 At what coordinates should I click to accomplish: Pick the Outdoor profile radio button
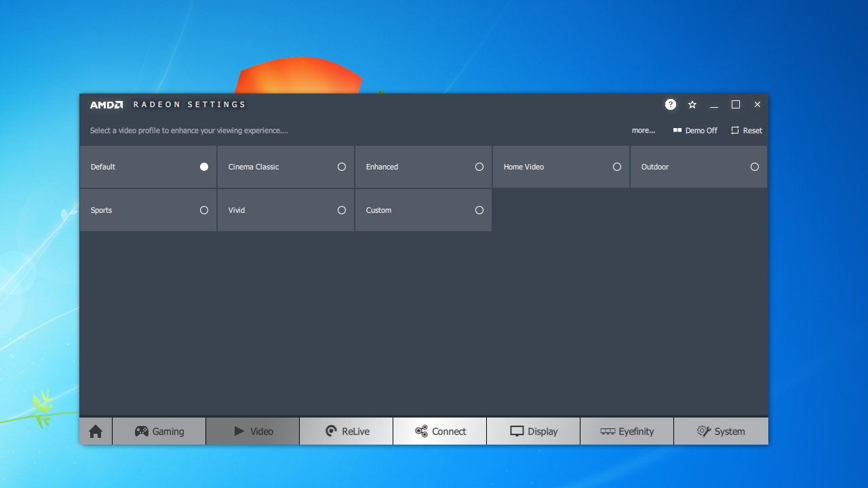pos(755,167)
